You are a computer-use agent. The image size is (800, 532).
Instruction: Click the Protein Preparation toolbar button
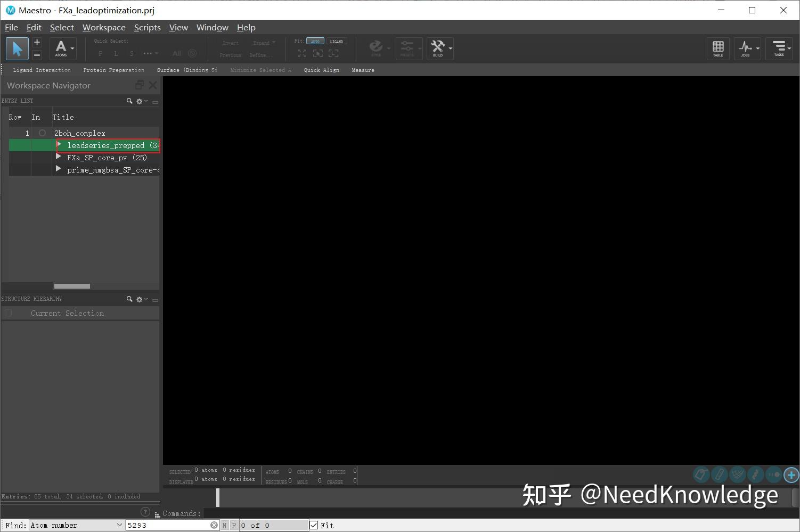pyautogui.click(x=113, y=70)
